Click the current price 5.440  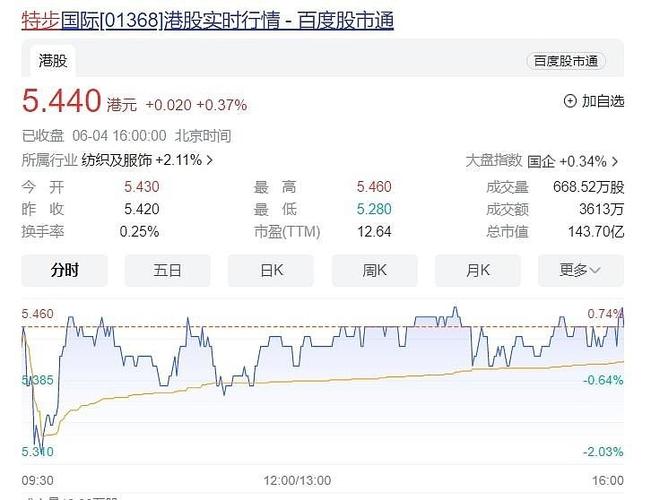click(x=61, y=101)
